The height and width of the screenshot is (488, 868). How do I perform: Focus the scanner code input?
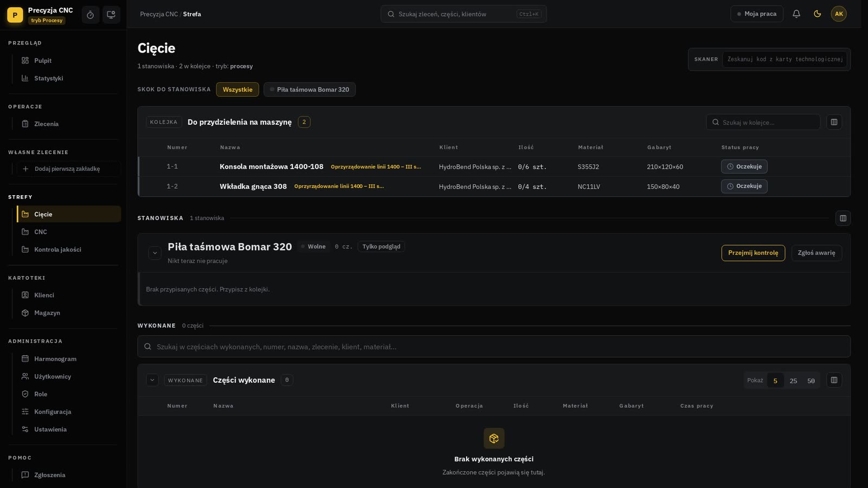pos(785,59)
